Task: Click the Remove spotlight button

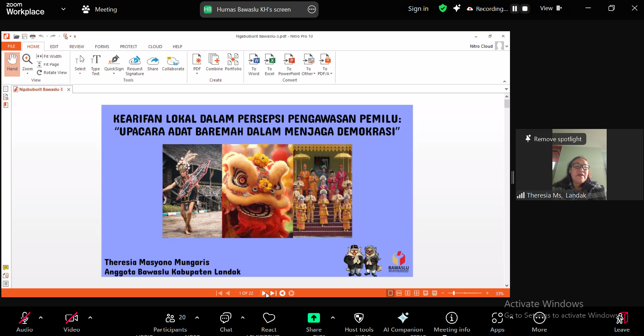Action: point(553,138)
